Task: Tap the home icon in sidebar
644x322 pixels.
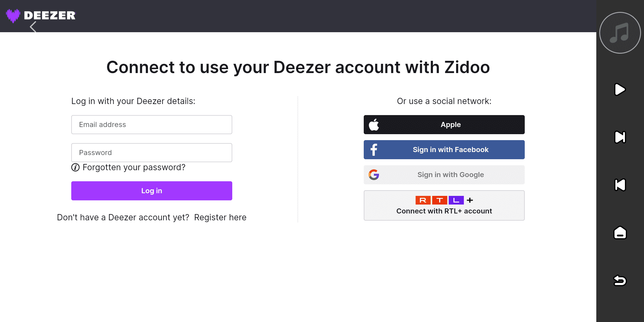Action: (620, 233)
